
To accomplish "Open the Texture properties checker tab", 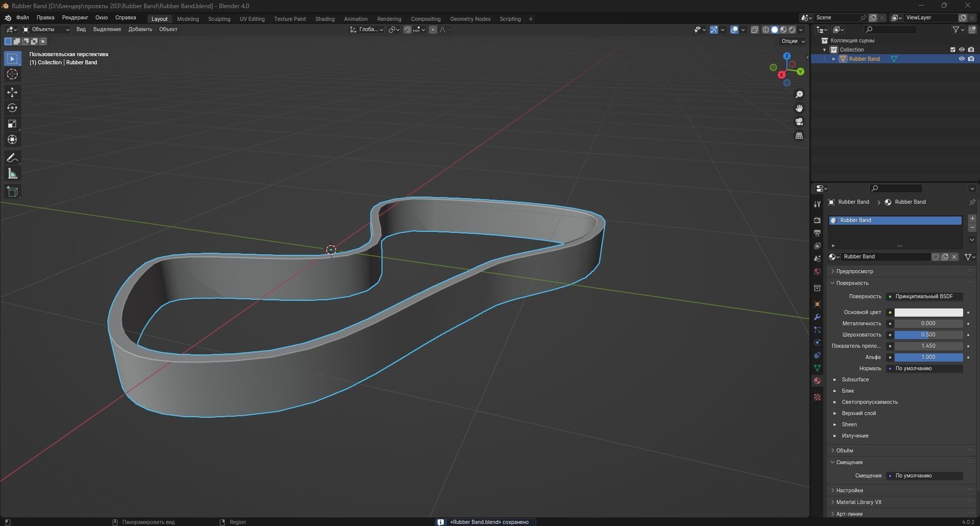I will tap(817, 397).
